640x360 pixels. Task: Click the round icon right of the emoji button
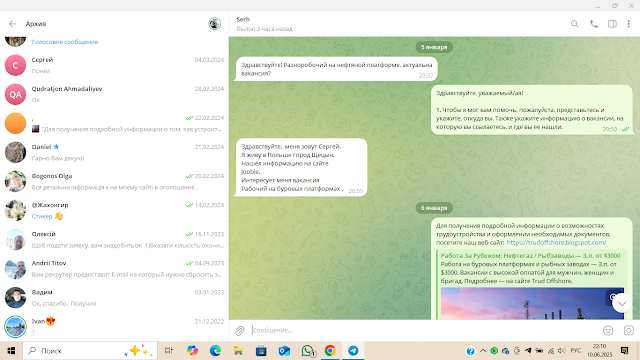click(629, 330)
